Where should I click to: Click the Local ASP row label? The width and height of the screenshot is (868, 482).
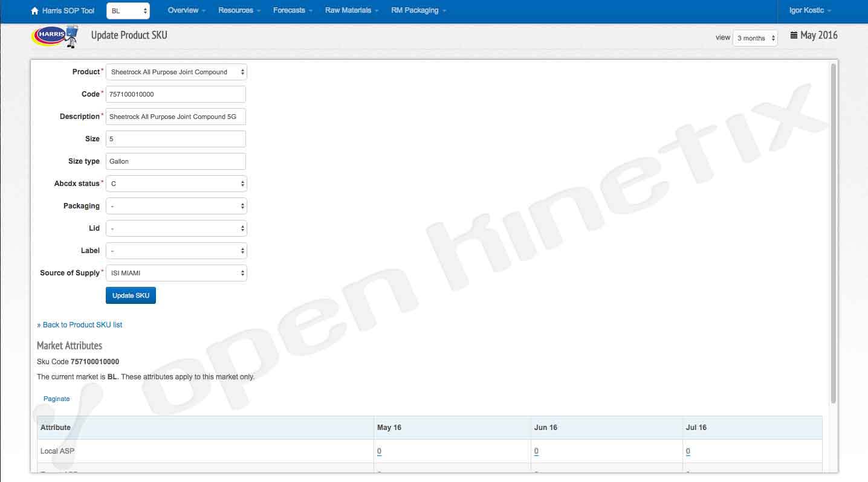pyautogui.click(x=57, y=451)
